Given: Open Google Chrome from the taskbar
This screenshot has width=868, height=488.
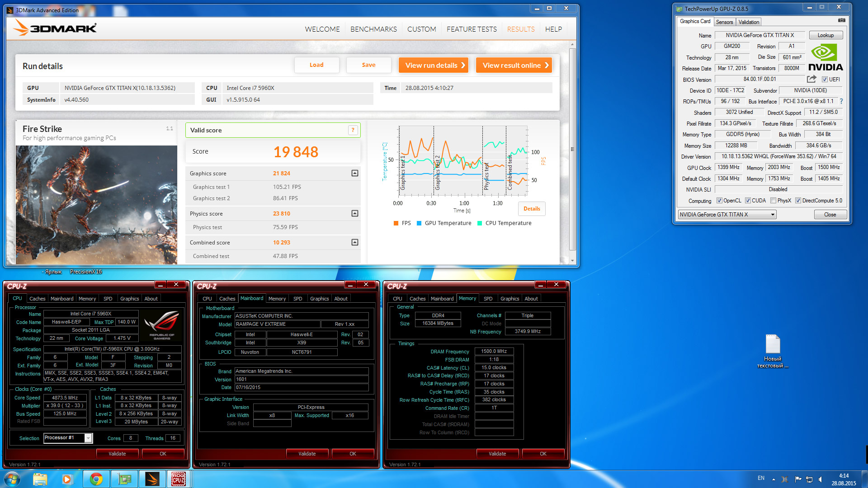Looking at the screenshot, I should tap(96, 479).
